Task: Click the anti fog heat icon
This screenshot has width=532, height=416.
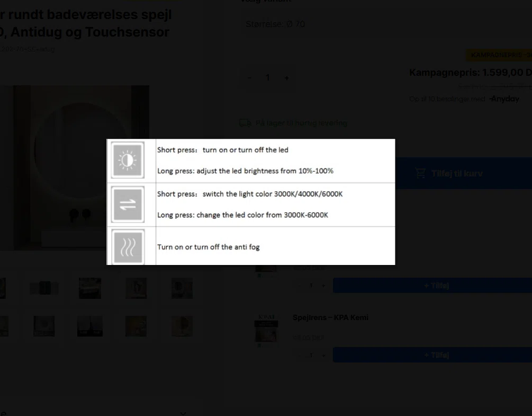Action: (x=128, y=247)
